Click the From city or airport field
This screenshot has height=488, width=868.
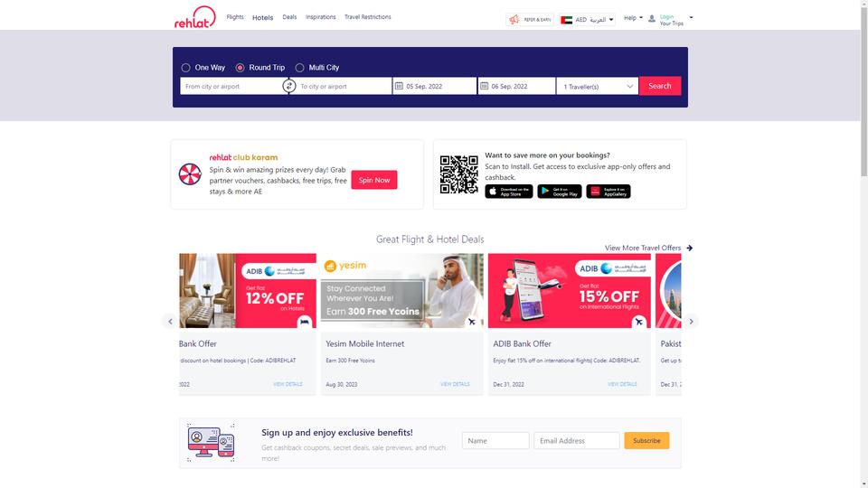[x=231, y=87]
